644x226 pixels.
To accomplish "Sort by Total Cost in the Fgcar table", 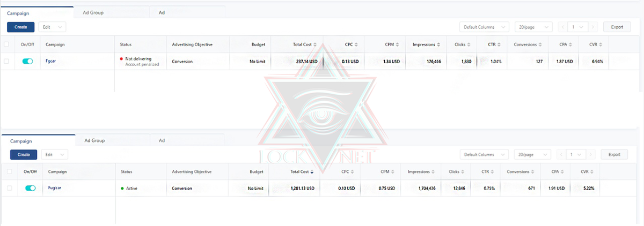I will point(315,44).
